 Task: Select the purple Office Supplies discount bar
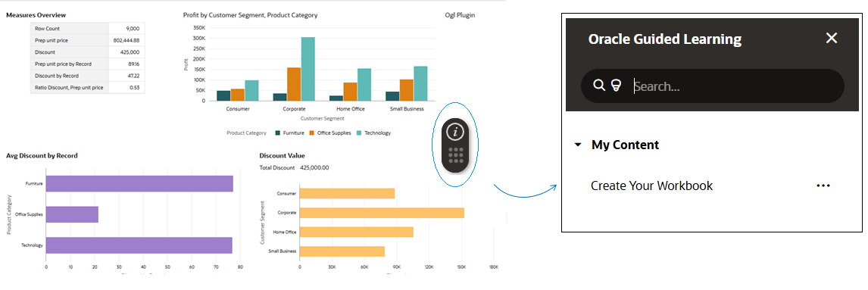tap(72, 215)
